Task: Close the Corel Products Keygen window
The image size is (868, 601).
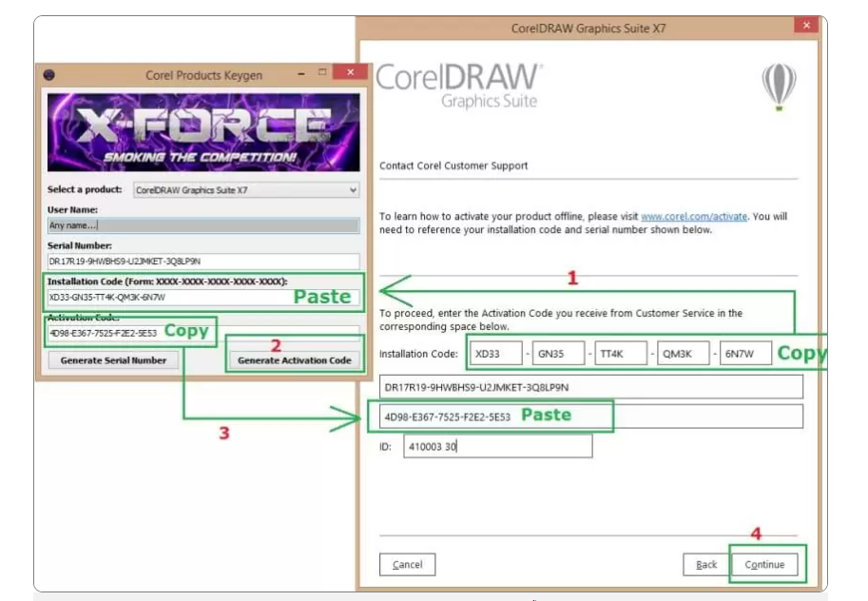Action: coord(350,72)
